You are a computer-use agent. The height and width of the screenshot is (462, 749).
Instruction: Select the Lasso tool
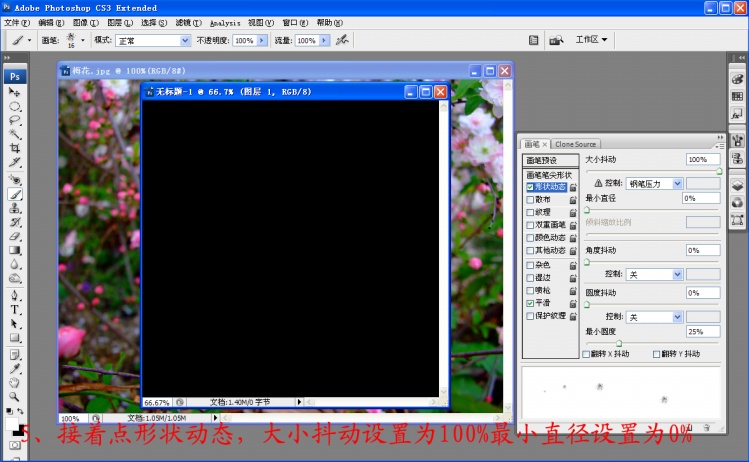point(15,120)
